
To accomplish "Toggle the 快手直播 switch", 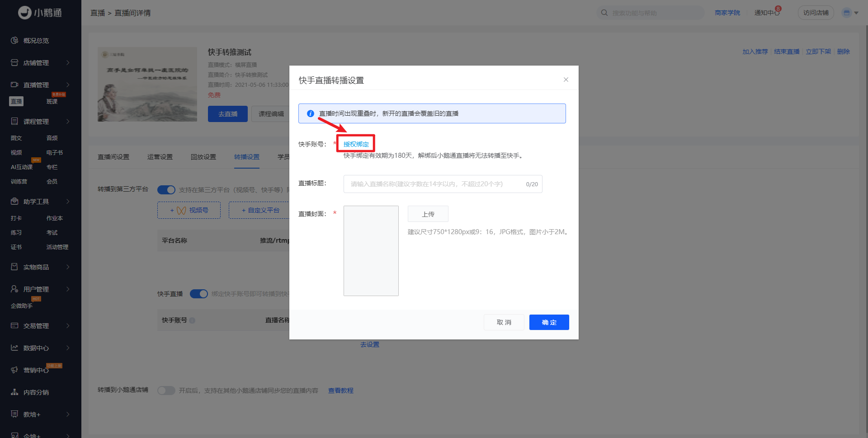I will 199,294.
